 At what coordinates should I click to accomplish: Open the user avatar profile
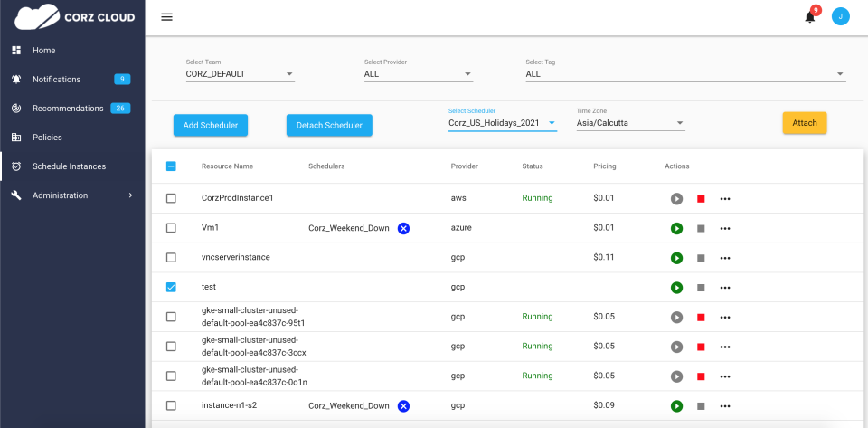point(841,16)
